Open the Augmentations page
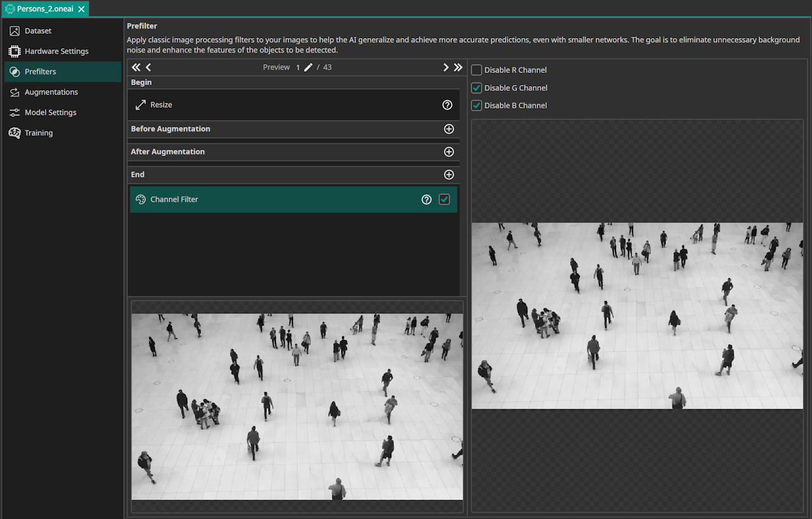Image resolution: width=812 pixels, height=519 pixels. click(x=13, y=92)
